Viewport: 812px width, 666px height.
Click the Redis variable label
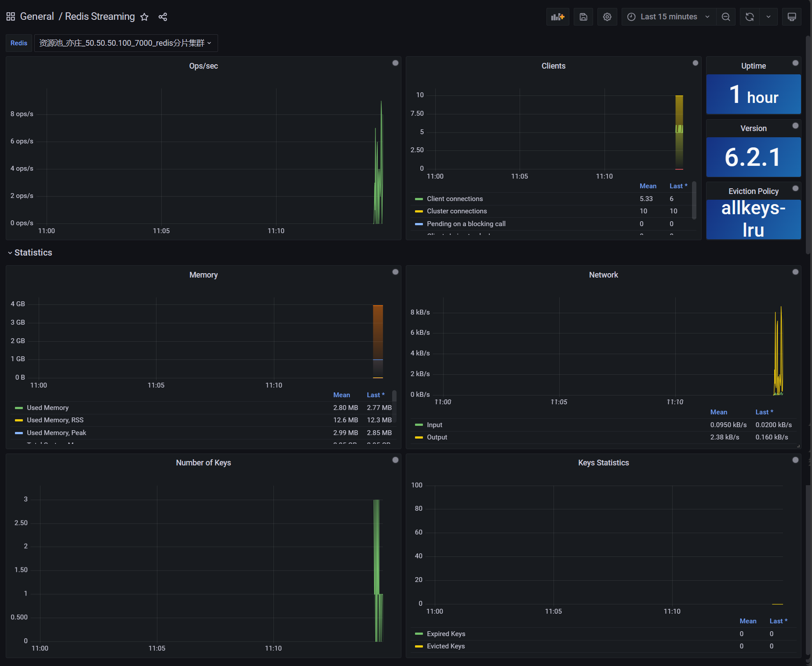coord(19,43)
